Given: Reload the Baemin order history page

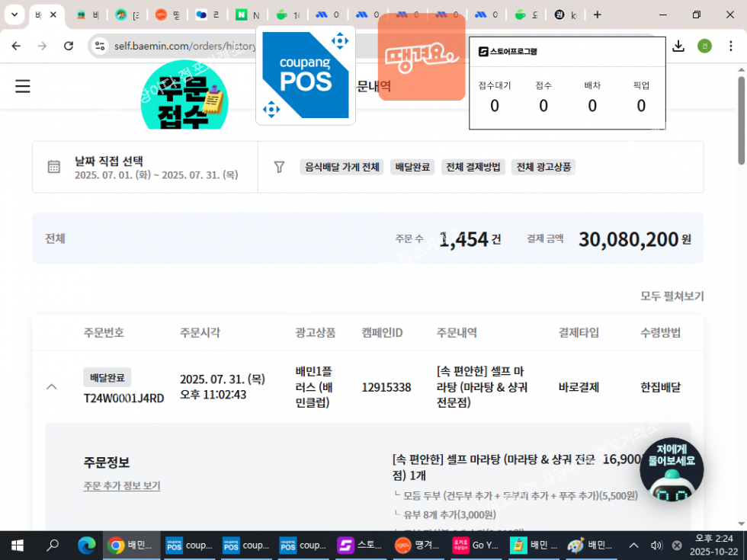Looking at the screenshot, I should pos(69,46).
